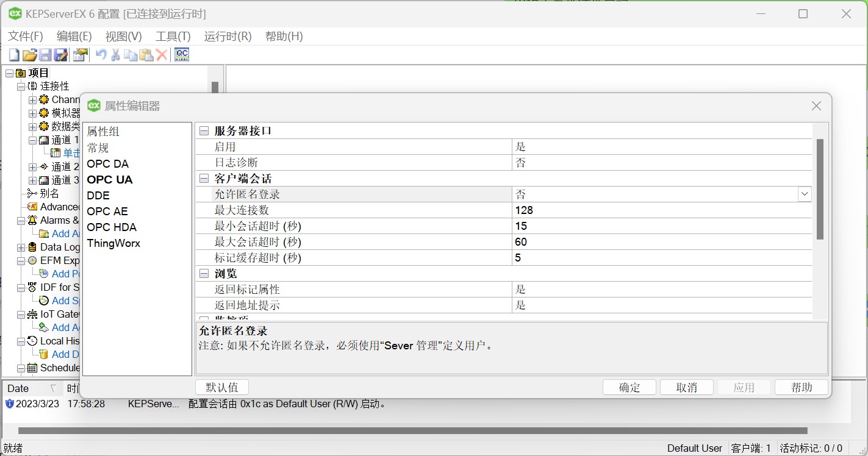The height and width of the screenshot is (456, 868).
Task: Open the 允许匿名登录 dropdown
Action: pos(804,194)
